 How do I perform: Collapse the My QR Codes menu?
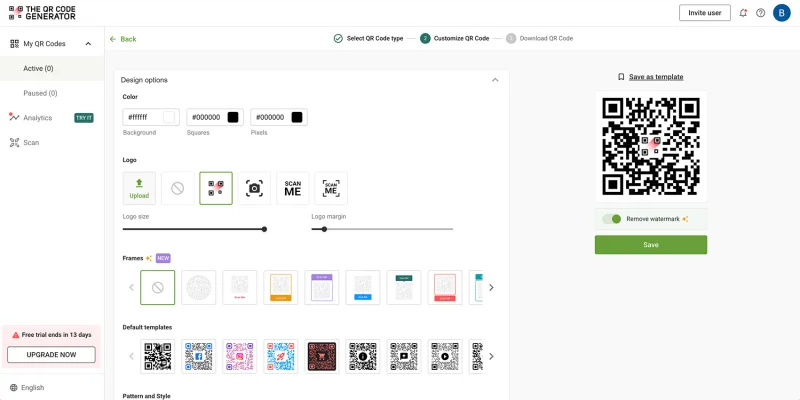pos(88,44)
